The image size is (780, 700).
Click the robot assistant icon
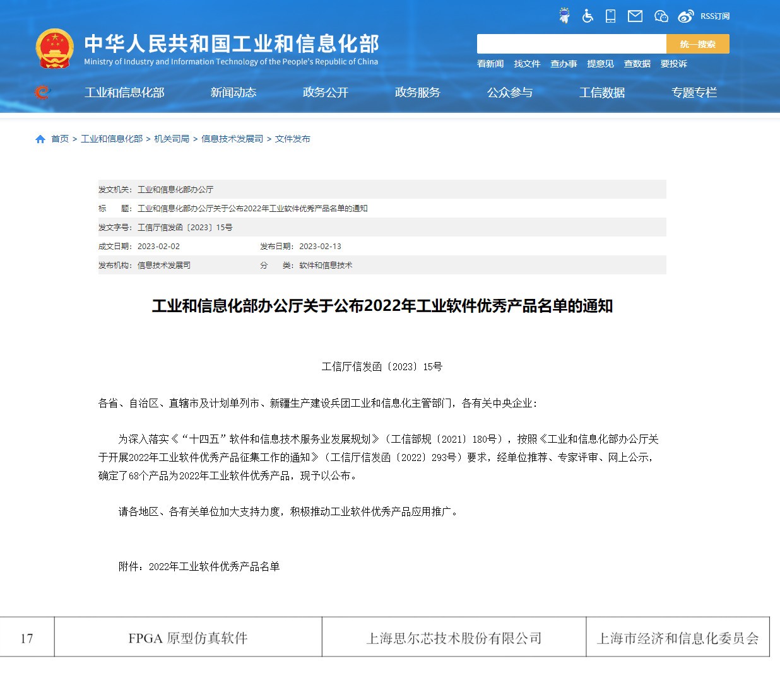[x=564, y=16]
